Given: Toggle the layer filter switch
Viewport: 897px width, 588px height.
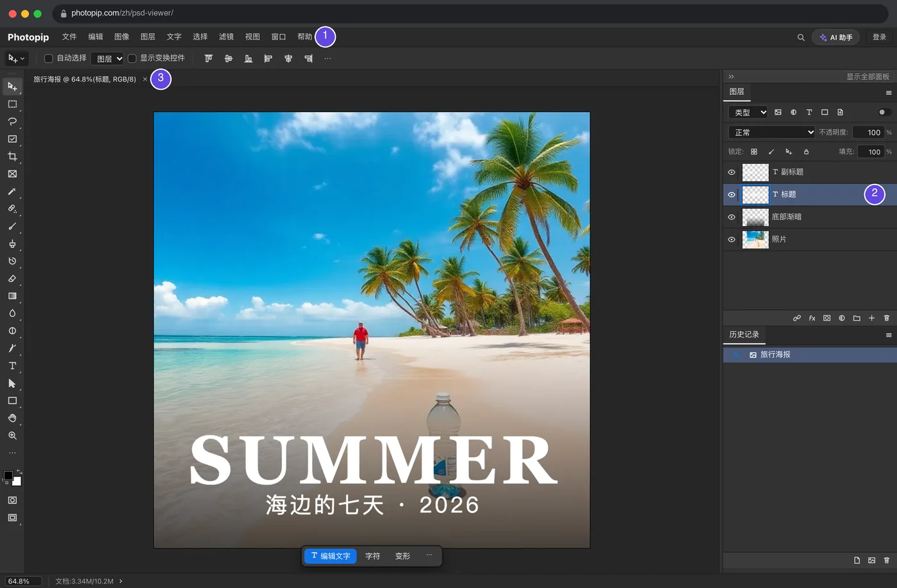Looking at the screenshot, I should [884, 112].
